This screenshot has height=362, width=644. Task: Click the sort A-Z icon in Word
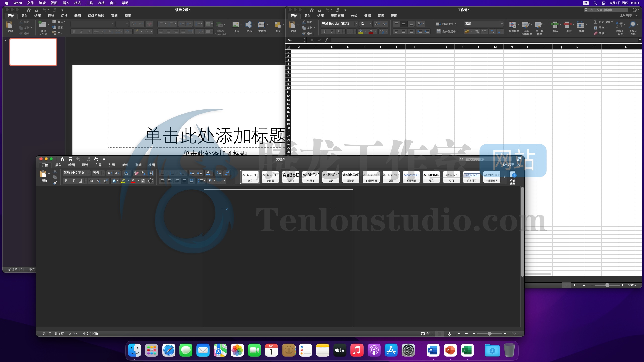219,173
